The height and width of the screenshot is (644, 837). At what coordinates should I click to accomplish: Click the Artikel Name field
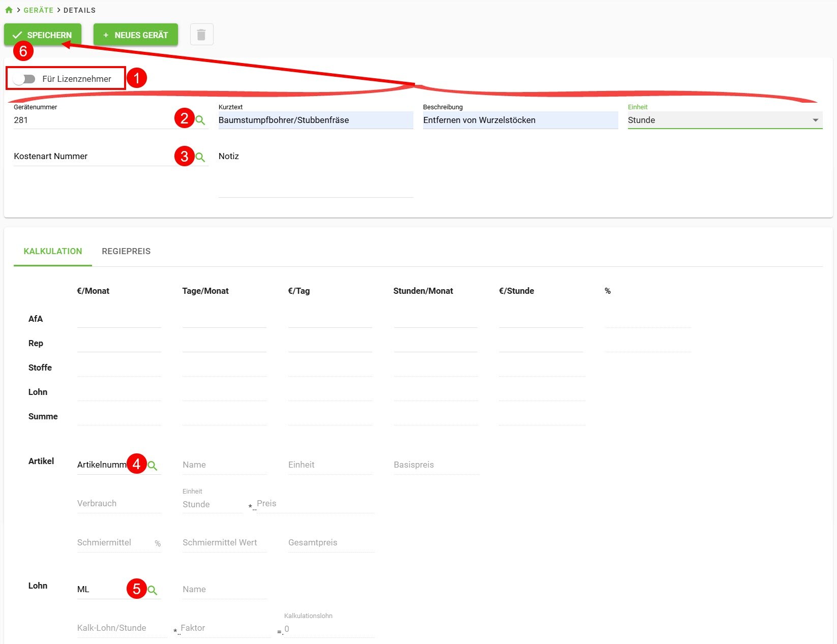tap(224, 465)
